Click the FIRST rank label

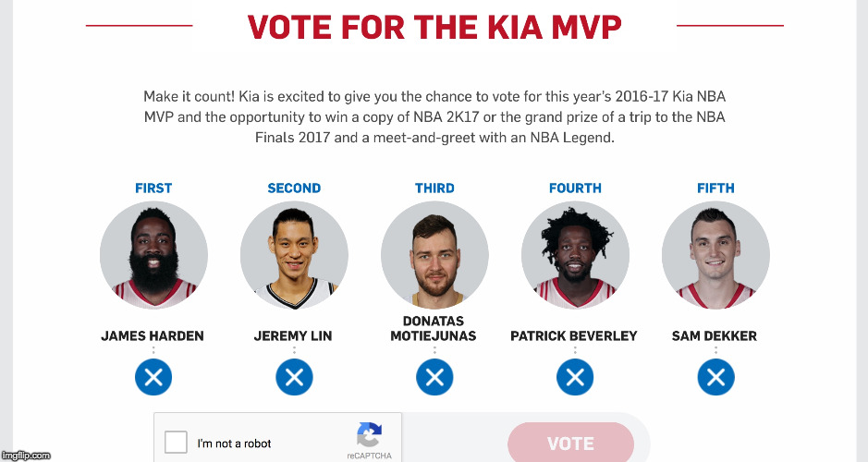153,188
